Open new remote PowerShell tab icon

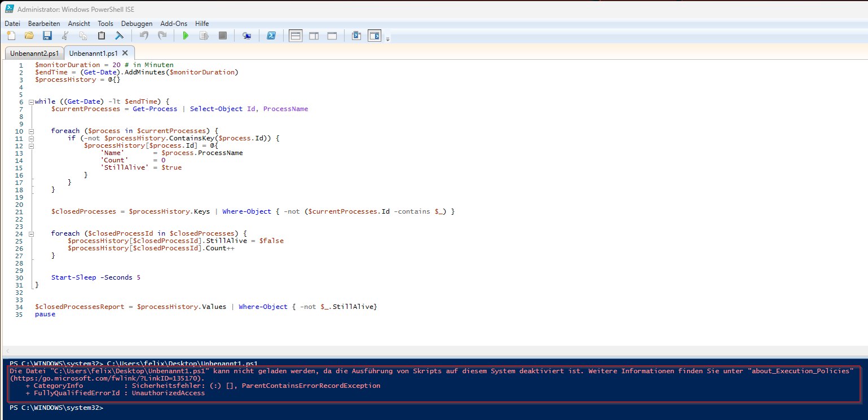tap(246, 36)
